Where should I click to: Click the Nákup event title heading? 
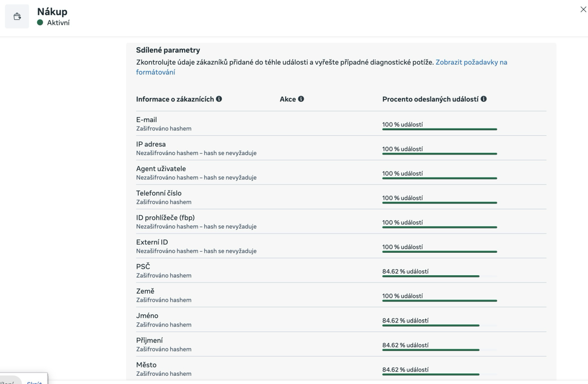pyautogui.click(x=52, y=11)
